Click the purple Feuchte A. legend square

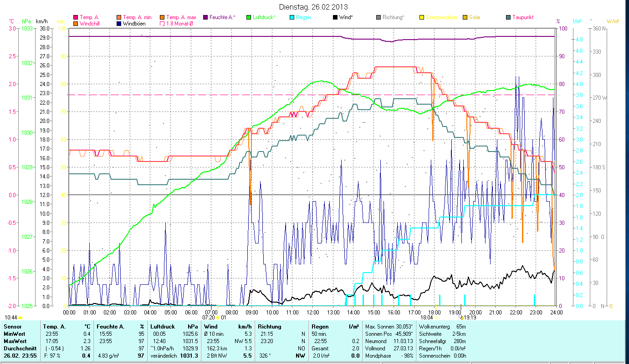(205, 18)
